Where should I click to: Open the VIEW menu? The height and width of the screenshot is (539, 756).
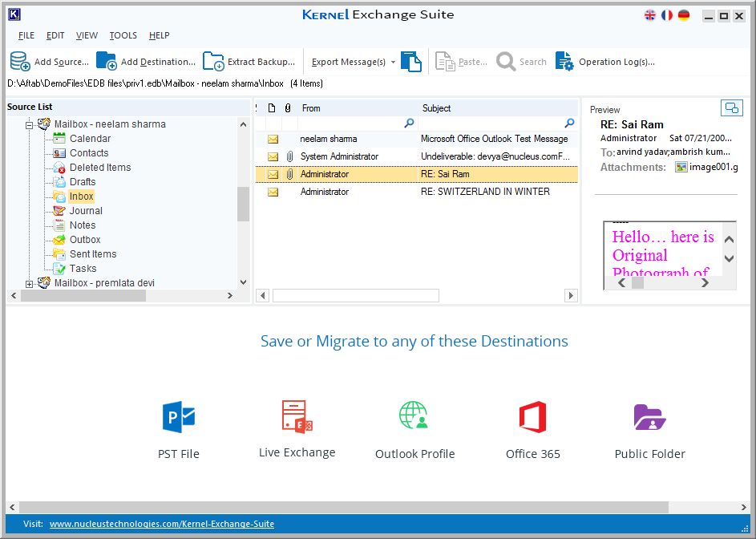87,35
